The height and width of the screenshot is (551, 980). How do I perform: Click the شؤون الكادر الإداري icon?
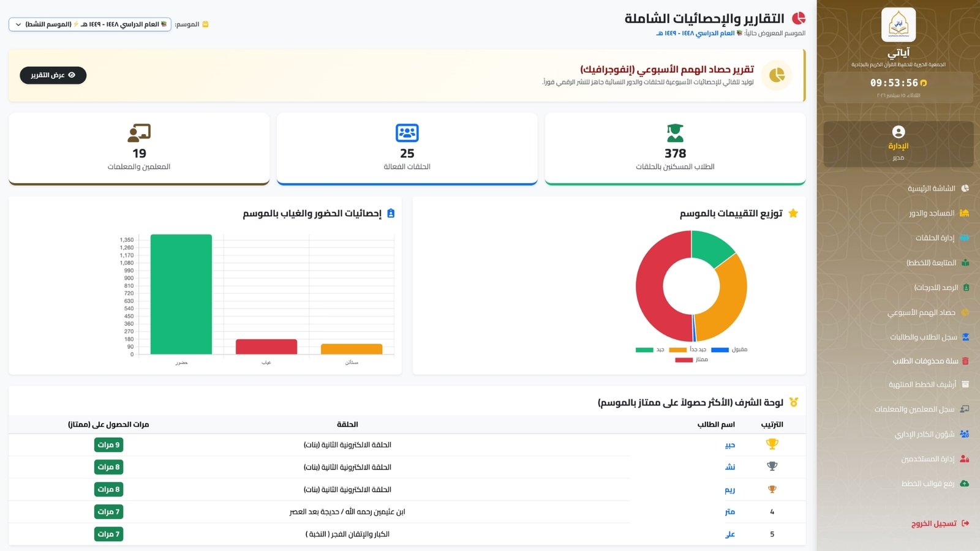pos(965,434)
